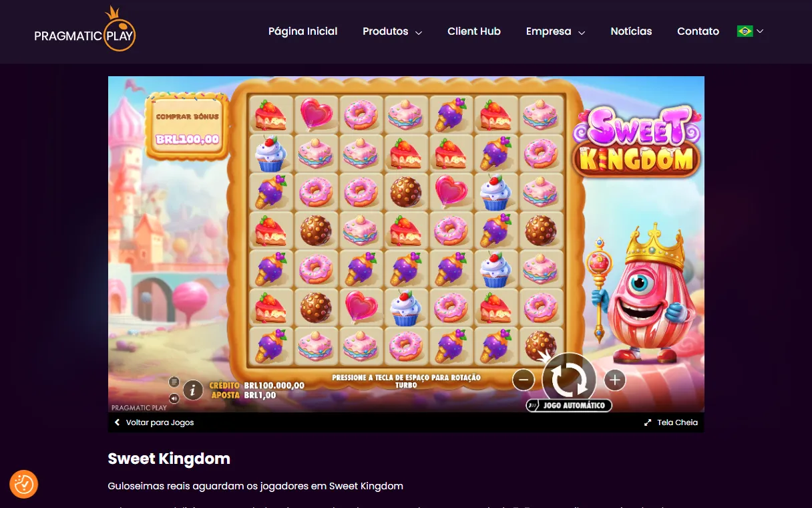Switch to Tela Cheia fullscreen mode
This screenshot has width=812, height=508.
coord(671,422)
